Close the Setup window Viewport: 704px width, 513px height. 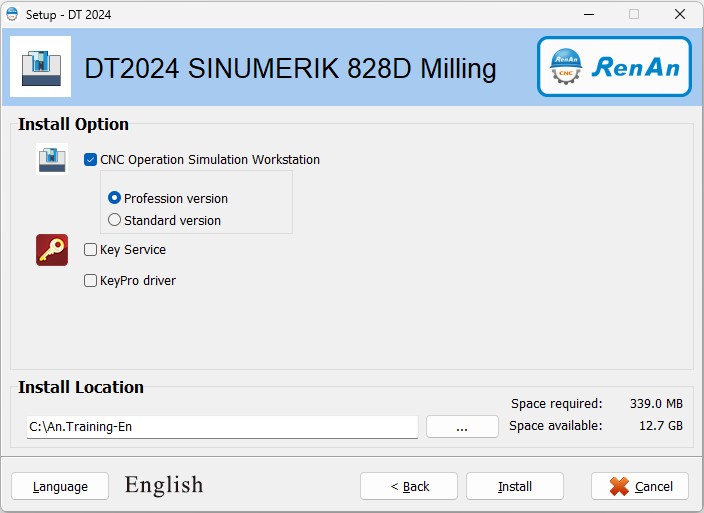680,14
